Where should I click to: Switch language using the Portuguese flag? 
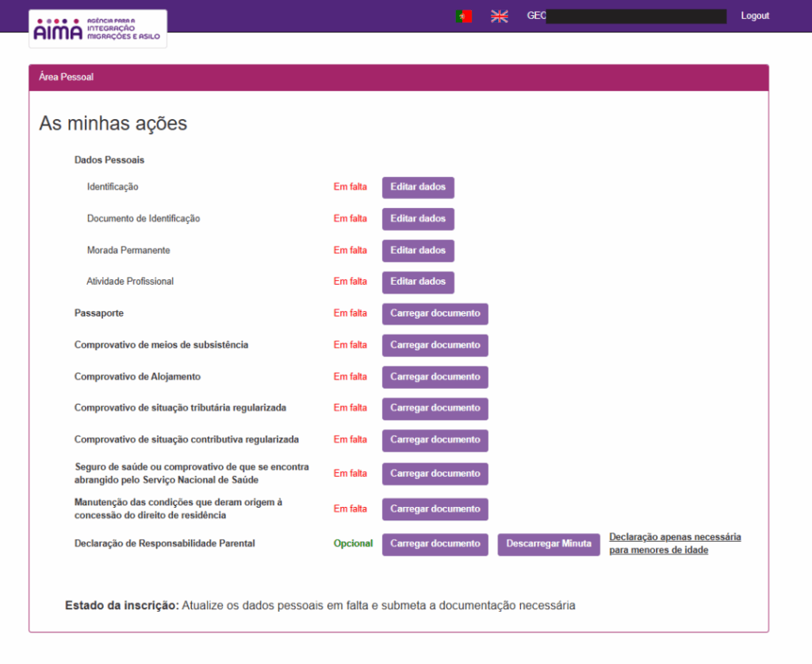click(x=464, y=16)
